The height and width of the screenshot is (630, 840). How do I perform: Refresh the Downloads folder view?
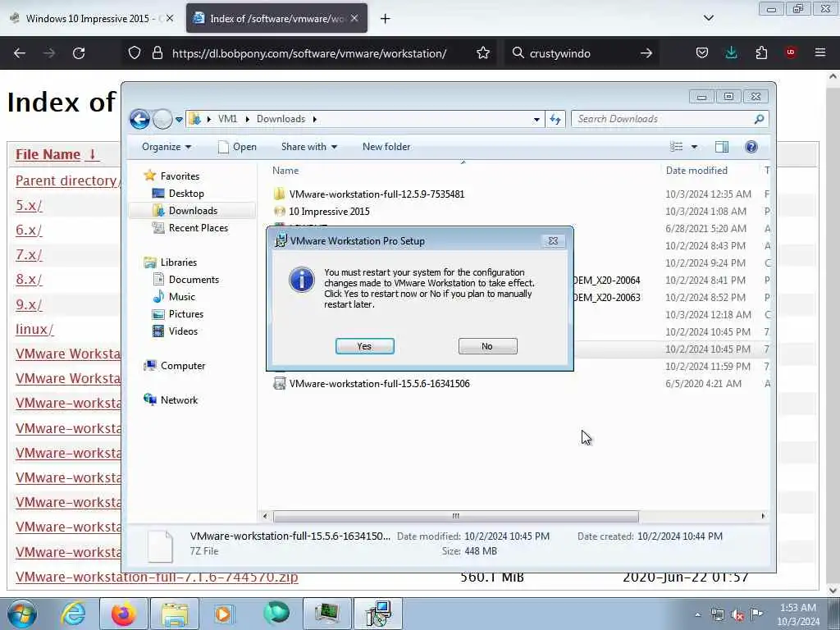pos(555,120)
